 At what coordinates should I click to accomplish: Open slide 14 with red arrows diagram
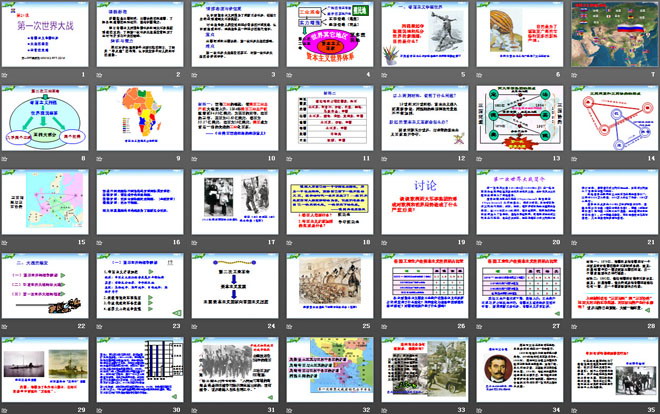click(x=611, y=118)
